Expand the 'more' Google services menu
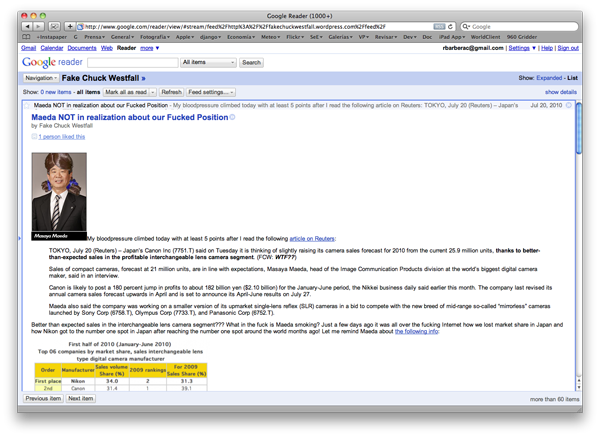 [149, 48]
